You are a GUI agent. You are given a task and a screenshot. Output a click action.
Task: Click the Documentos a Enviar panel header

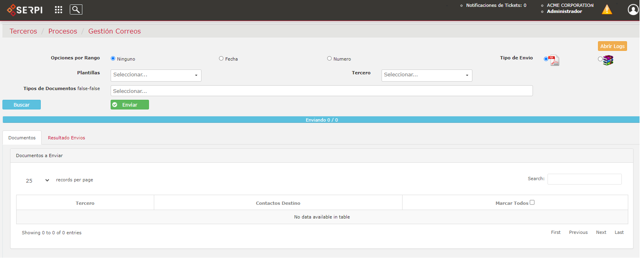pyautogui.click(x=322, y=156)
